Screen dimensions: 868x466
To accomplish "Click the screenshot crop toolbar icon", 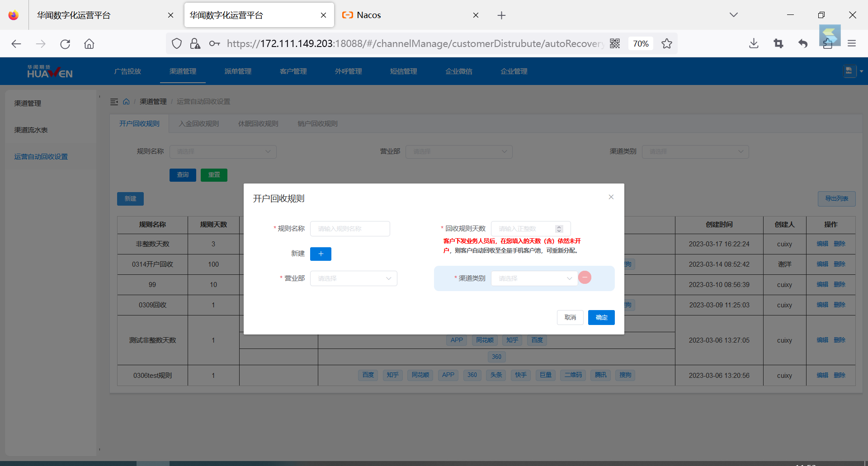I will pos(778,43).
